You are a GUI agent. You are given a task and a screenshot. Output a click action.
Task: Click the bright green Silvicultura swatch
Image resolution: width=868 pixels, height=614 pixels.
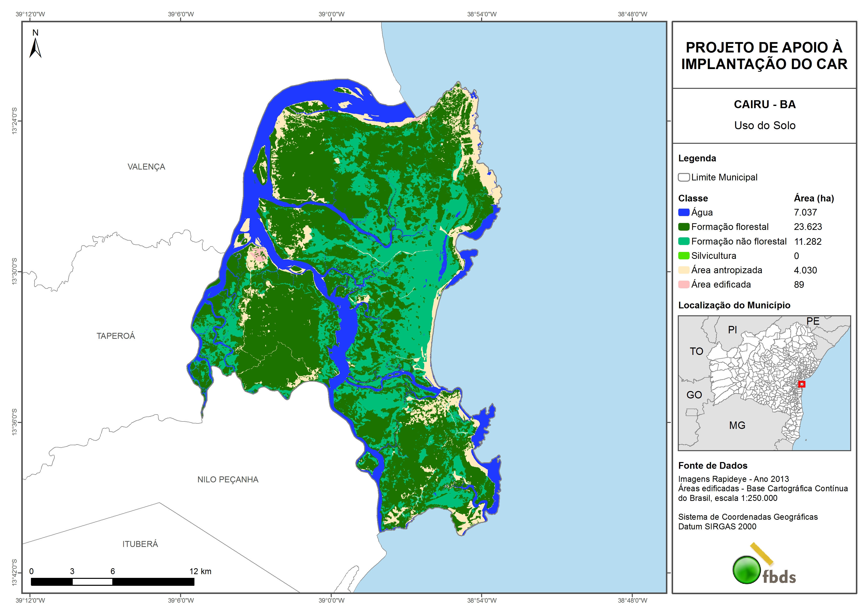tap(683, 256)
